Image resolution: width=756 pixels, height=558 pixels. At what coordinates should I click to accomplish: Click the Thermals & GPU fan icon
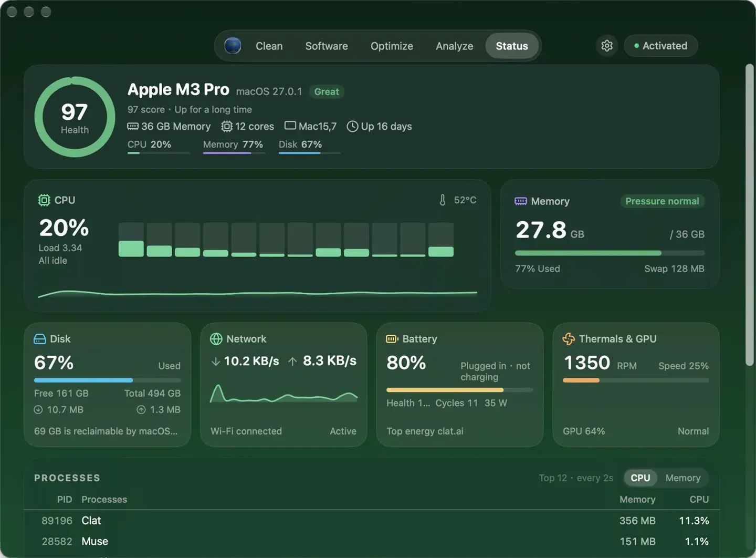click(x=569, y=339)
